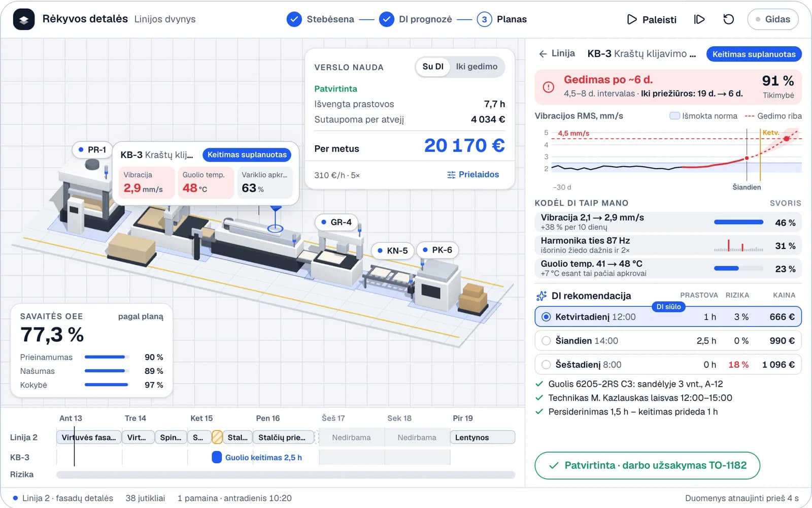Click the failure warning alert icon
Viewport: 812px width, 508px height.
[x=549, y=87]
